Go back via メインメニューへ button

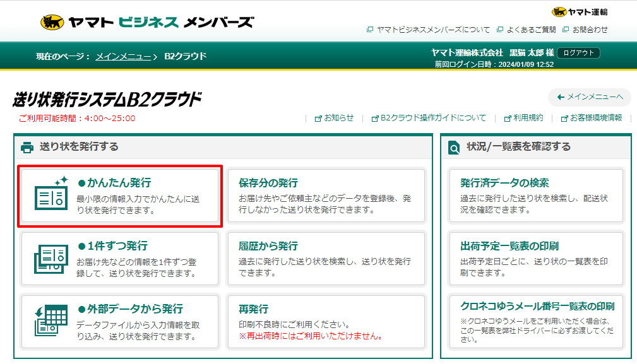pyautogui.click(x=589, y=97)
